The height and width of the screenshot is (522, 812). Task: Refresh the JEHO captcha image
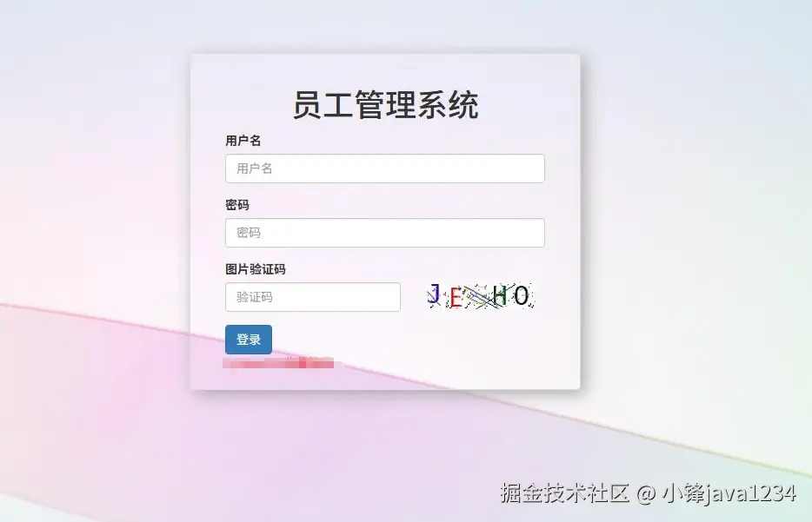[x=481, y=296]
